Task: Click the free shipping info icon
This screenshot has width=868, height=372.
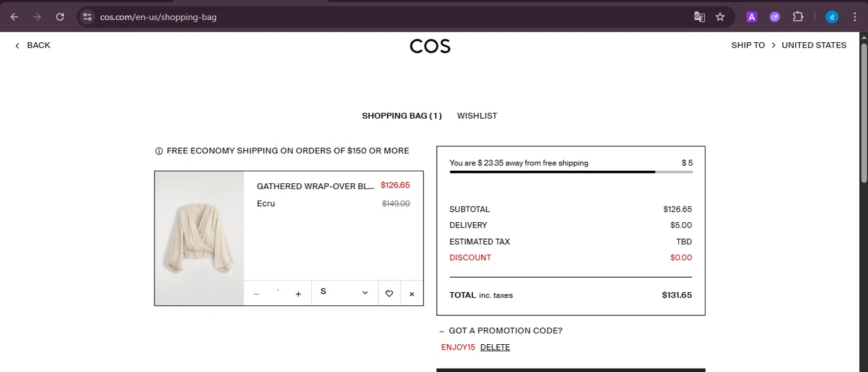Action: coord(159,151)
